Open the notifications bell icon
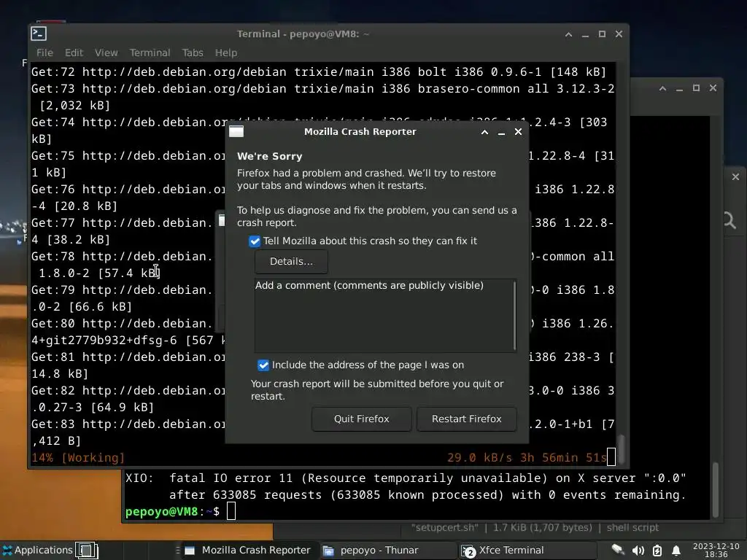The height and width of the screenshot is (560, 747). (x=676, y=551)
